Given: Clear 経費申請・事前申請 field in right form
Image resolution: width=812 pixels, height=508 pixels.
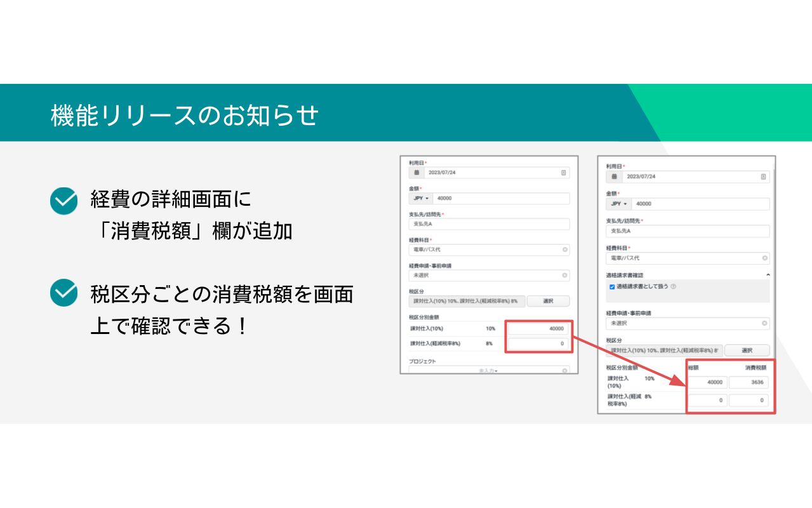Looking at the screenshot, I should (764, 323).
